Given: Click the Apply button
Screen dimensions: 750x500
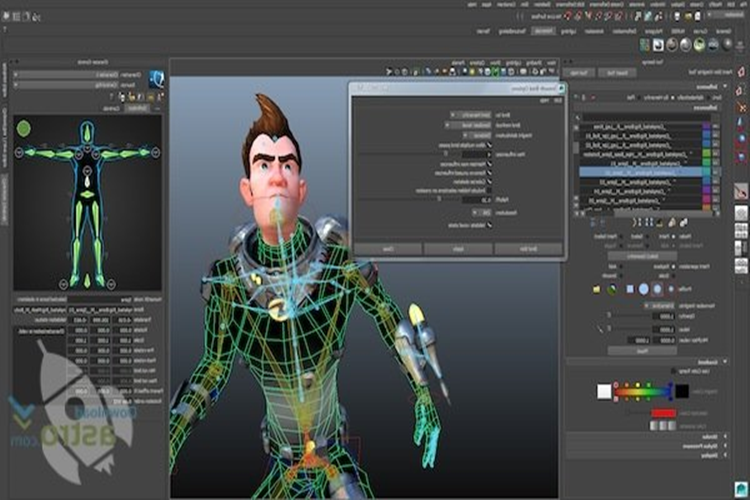Looking at the screenshot, I should [x=458, y=249].
